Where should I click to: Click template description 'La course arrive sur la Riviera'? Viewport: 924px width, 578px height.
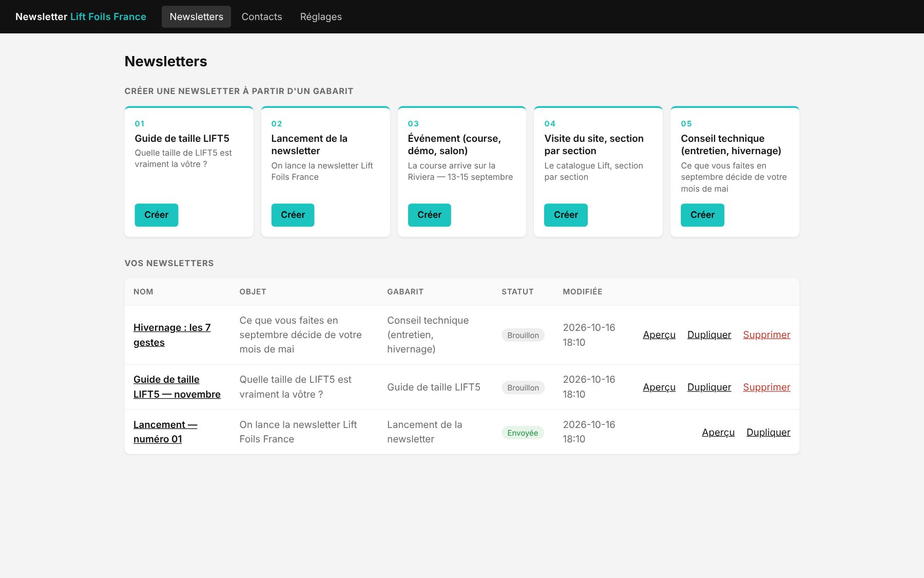[x=460, y=171]
